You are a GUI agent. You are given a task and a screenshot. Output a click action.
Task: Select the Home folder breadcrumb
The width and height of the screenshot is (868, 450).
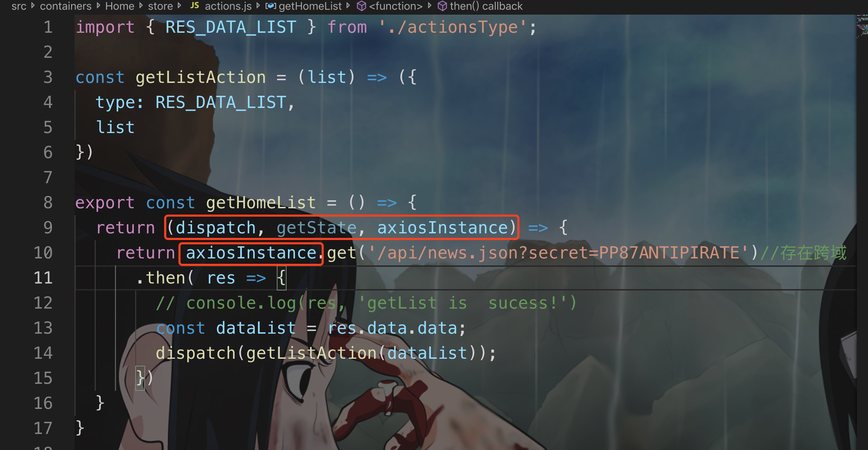point(120,6)
